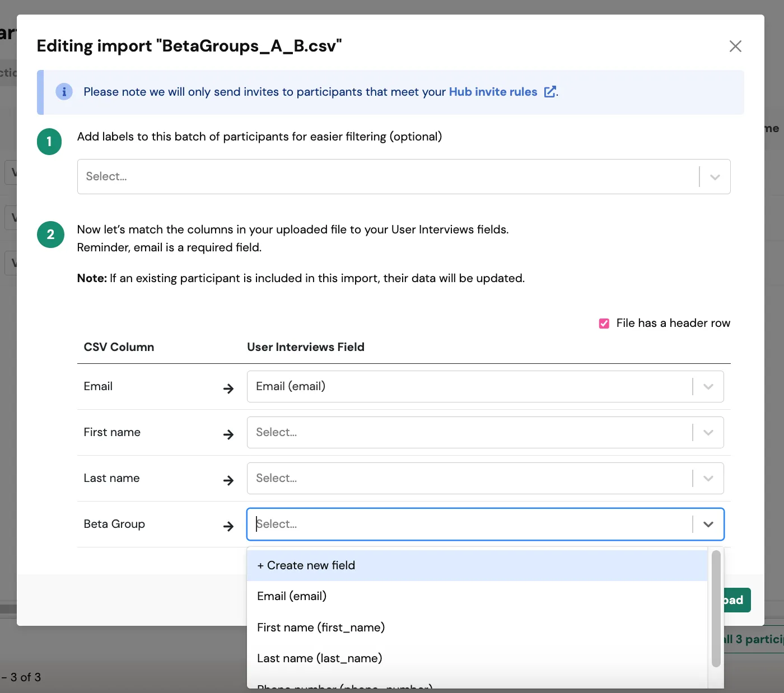This screenshot has width=784, height=693.
Task: Open First name row Select dropdown
Action: pos(485,432)
